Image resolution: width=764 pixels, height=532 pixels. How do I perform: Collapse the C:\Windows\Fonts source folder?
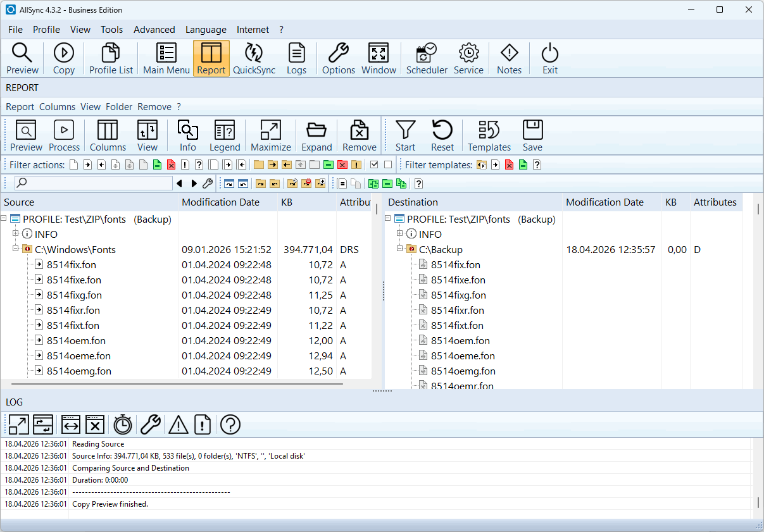click(x=16, y=249)
